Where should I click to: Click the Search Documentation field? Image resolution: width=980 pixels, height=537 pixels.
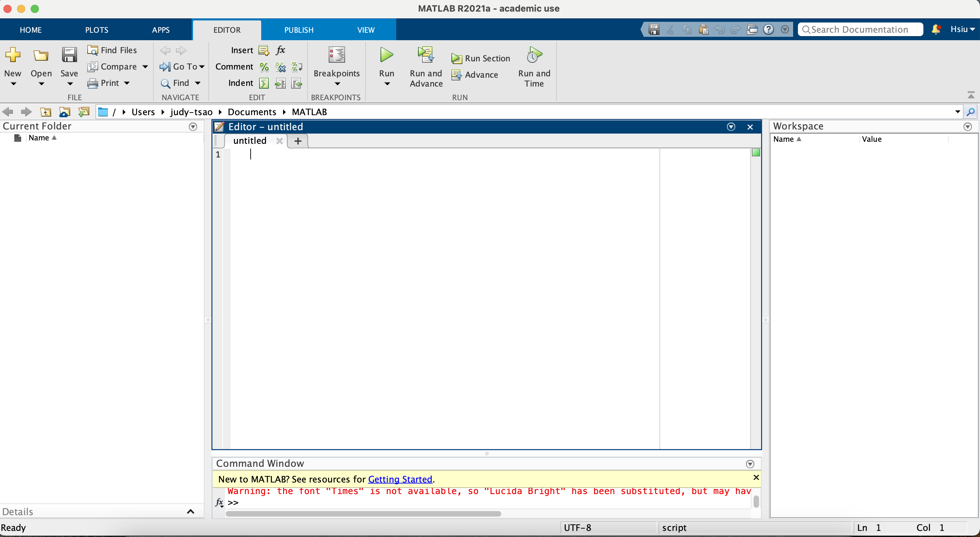coord(861,30)
